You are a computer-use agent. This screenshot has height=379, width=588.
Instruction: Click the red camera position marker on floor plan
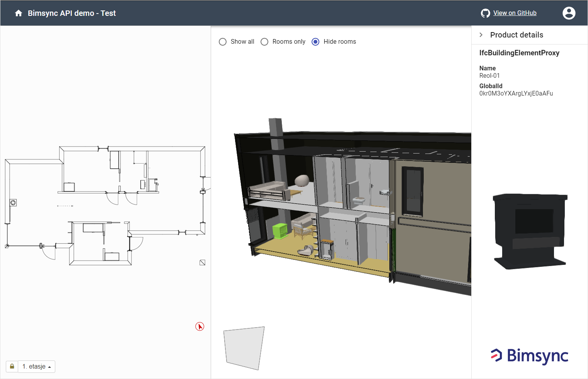tap(199, 326)
